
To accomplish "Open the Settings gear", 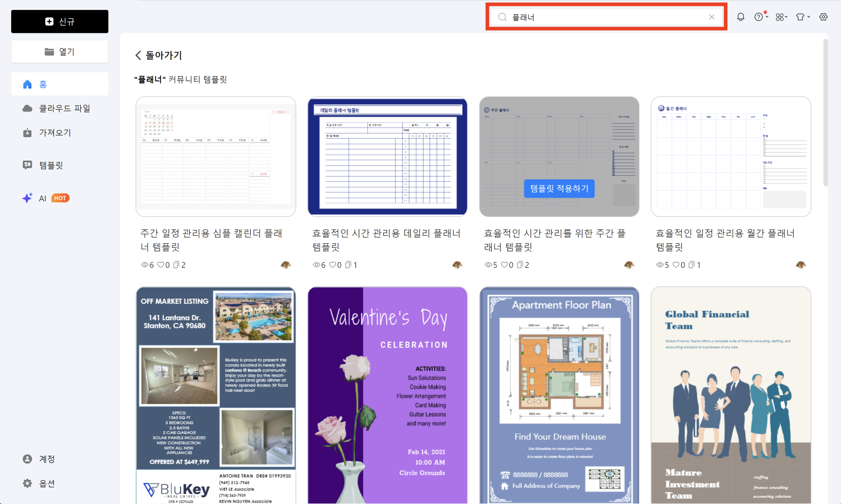I will 823,17.
